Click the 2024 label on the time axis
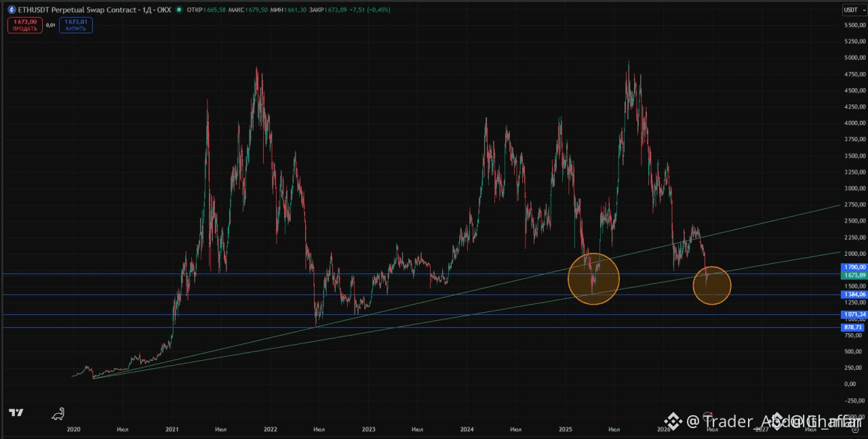Viewport: 868px width, 439px height. (x=467, y=429)
